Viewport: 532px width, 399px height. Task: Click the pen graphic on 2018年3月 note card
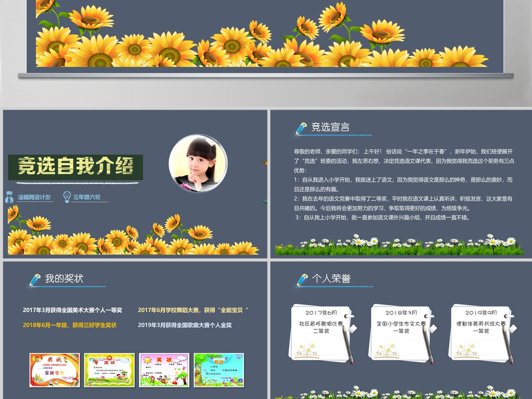click(427, 344)
